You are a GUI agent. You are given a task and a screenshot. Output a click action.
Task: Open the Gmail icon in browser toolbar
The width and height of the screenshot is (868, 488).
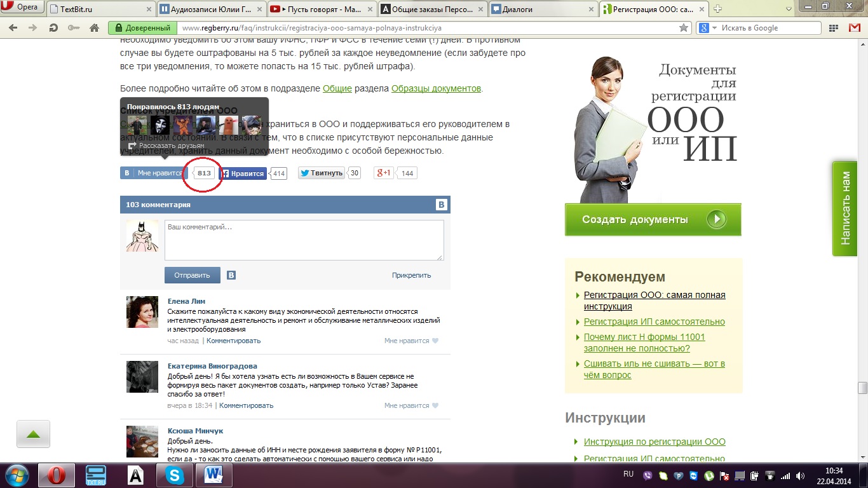854,28
